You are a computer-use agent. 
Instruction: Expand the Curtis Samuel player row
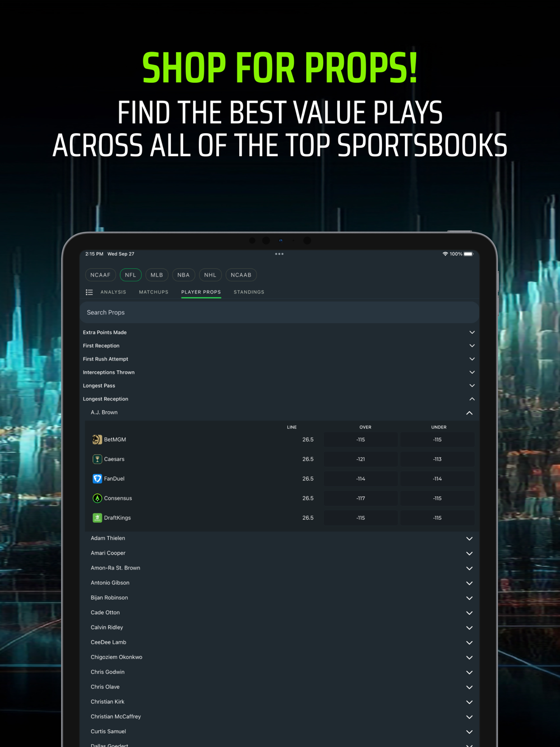[282, 732]
